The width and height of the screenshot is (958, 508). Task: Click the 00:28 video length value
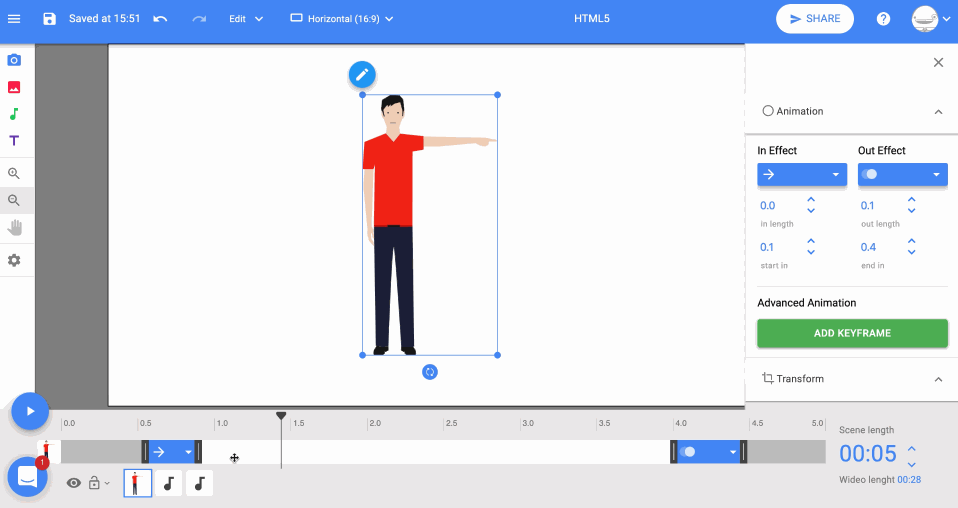coord(909,480)
